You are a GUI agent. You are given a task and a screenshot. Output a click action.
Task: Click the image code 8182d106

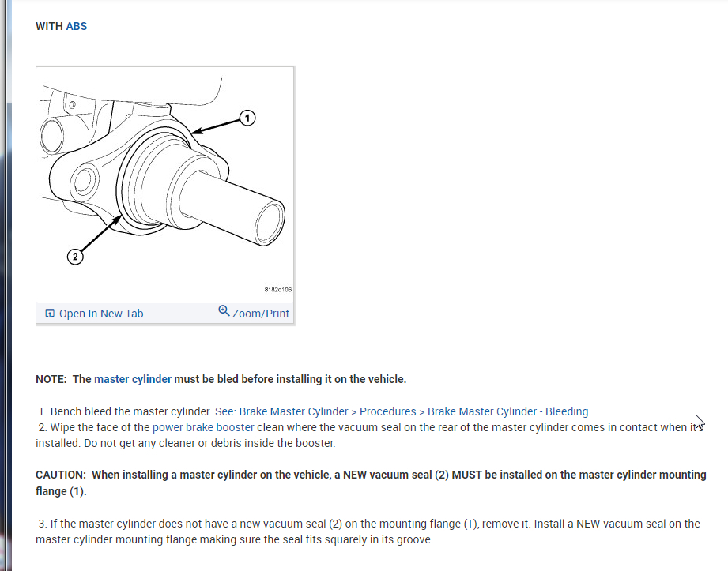278,289
